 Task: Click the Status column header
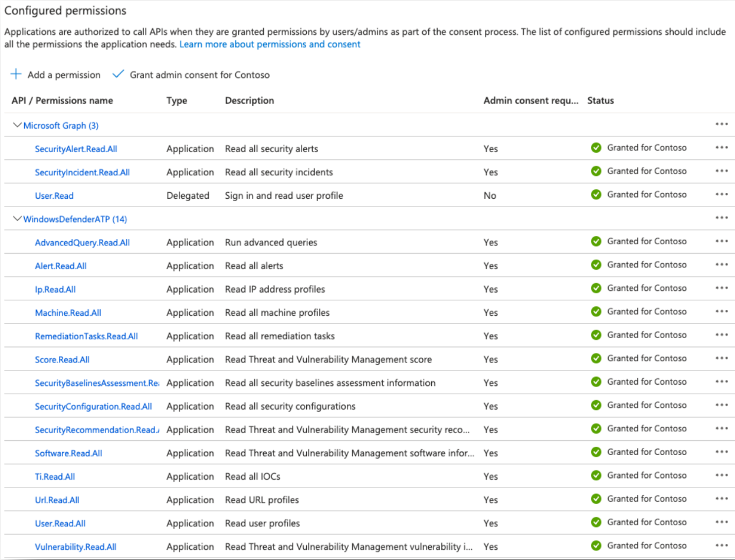tap(601, 101)
